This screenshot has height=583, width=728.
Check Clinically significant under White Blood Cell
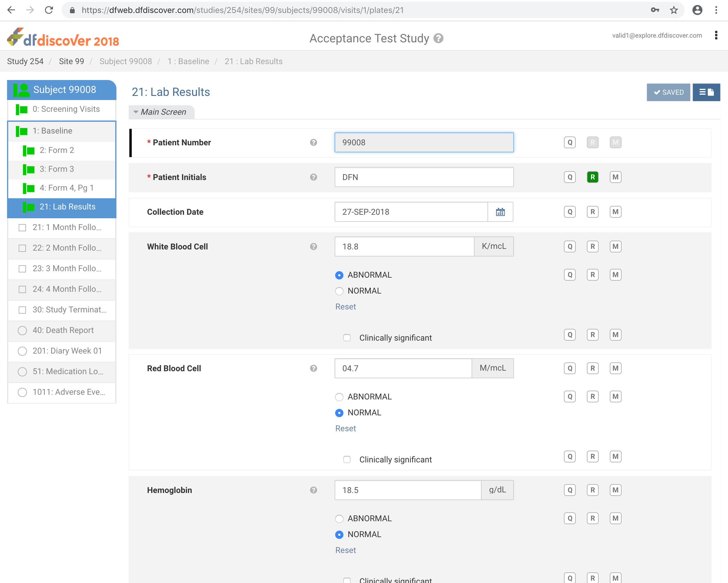click(x=347, y=338)
